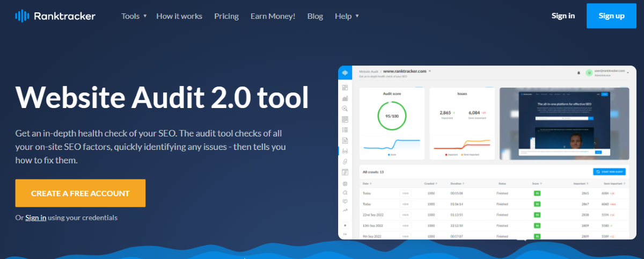
Task: Click the house icon in sidebar
Action: click(345, 192)
